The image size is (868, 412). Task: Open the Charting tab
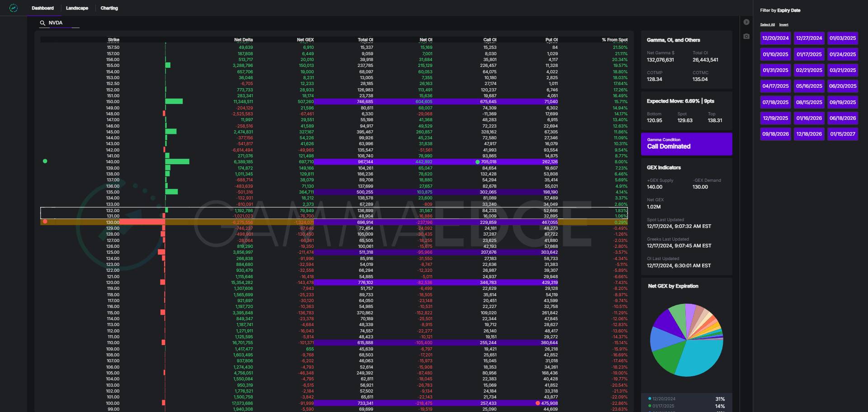point(109,8)
